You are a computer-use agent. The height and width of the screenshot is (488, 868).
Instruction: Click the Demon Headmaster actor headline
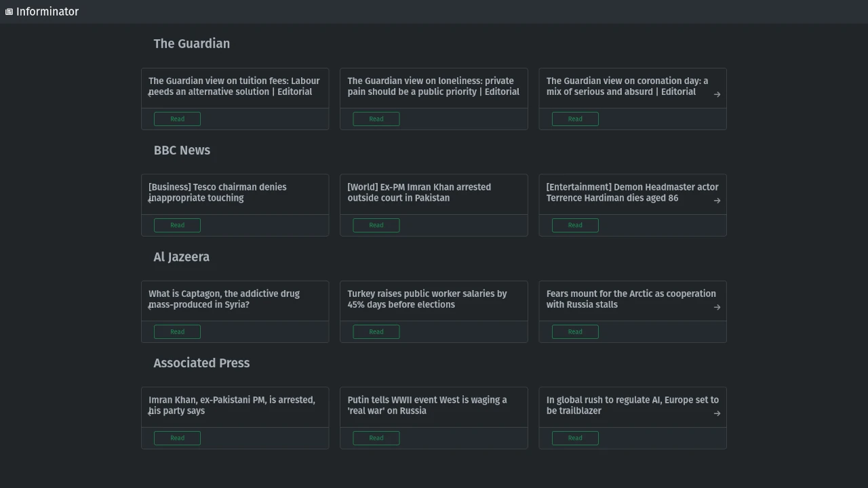[633, 192]
